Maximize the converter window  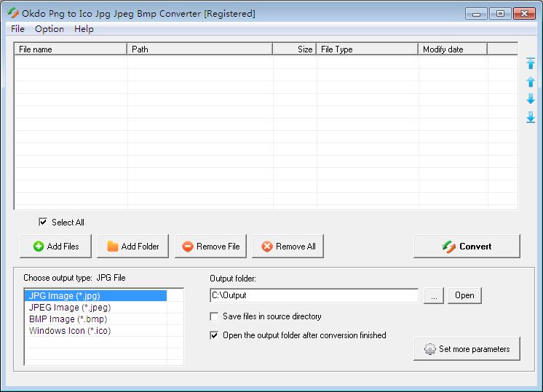tap(500, 14)
